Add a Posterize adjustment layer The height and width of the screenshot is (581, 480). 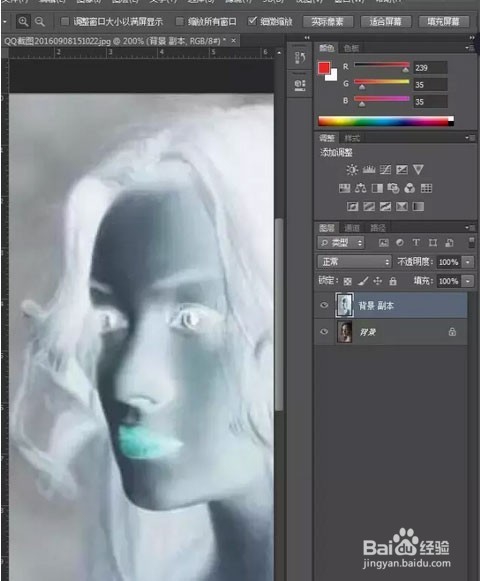click(x=369, y=206)
